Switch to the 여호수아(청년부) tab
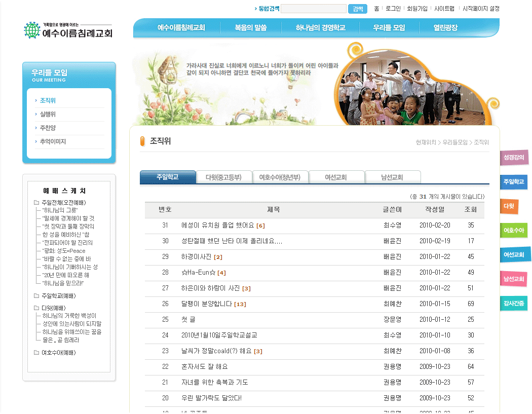Viewport: 532px width, 414px height. coord(280,177)
